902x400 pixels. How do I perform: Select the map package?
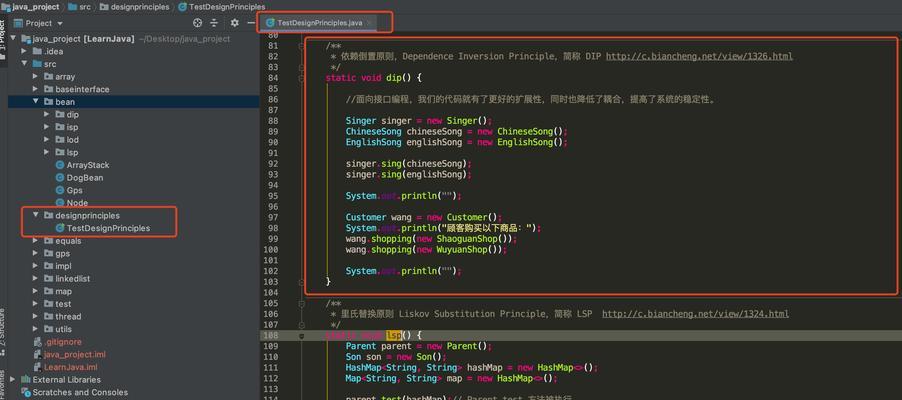(x=63, y=291)
